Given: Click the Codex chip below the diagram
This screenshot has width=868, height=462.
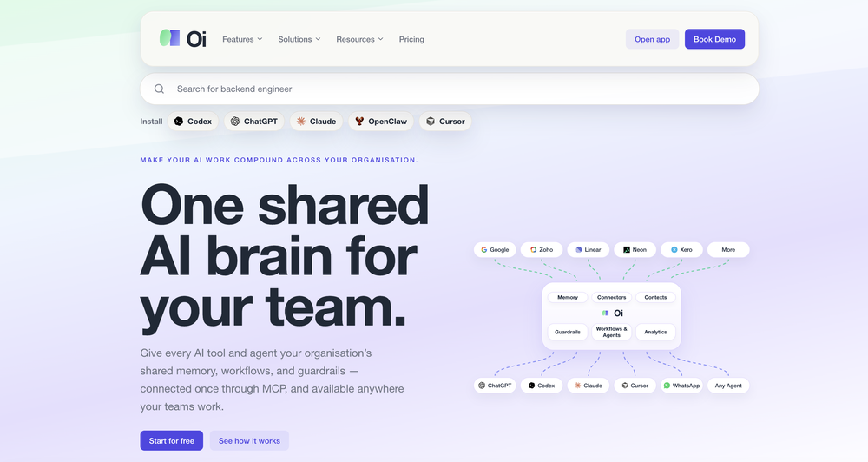Looking at the screenshot, I should 542,386.
